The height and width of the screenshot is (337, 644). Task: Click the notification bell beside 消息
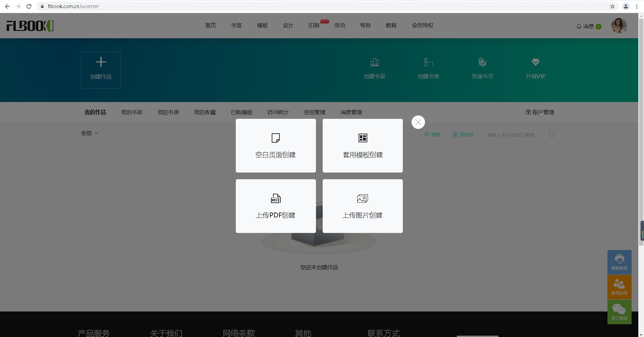(x=579, y=26)
